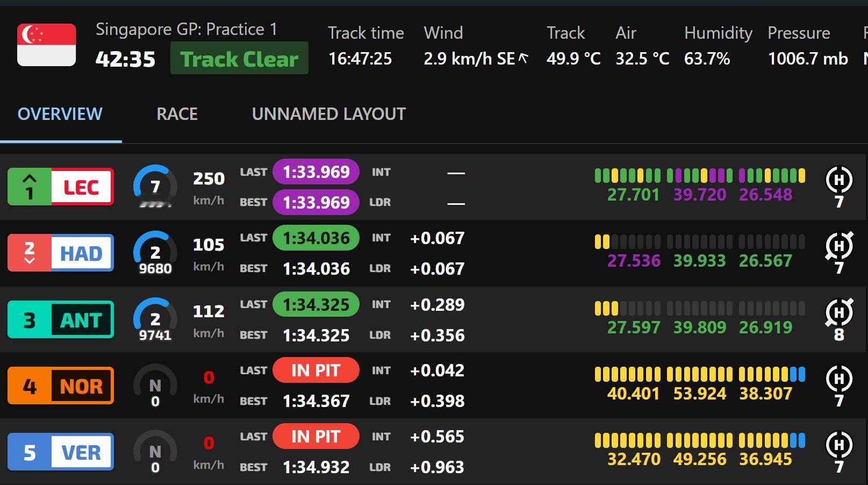Click the pressure value 1006.7 mb
This screenshot has width=868, height=485.
[x=808, y=59]
